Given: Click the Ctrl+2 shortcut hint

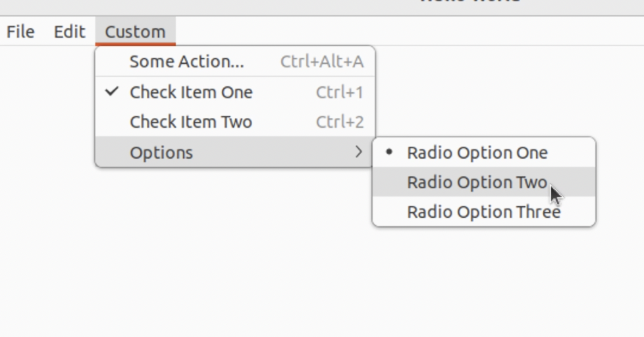Looking at the screenshot, I should point(339,122).
